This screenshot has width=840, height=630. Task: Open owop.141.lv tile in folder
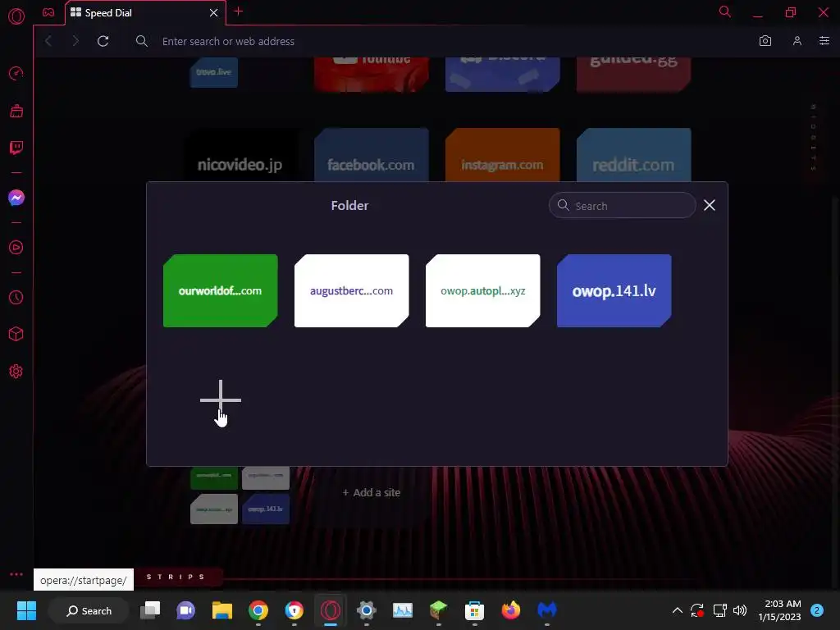click(x=614, y=290)
